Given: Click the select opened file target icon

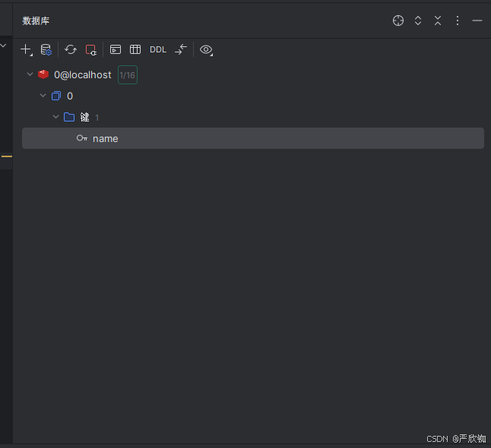Looking at the screenshot, I should 398,21.
